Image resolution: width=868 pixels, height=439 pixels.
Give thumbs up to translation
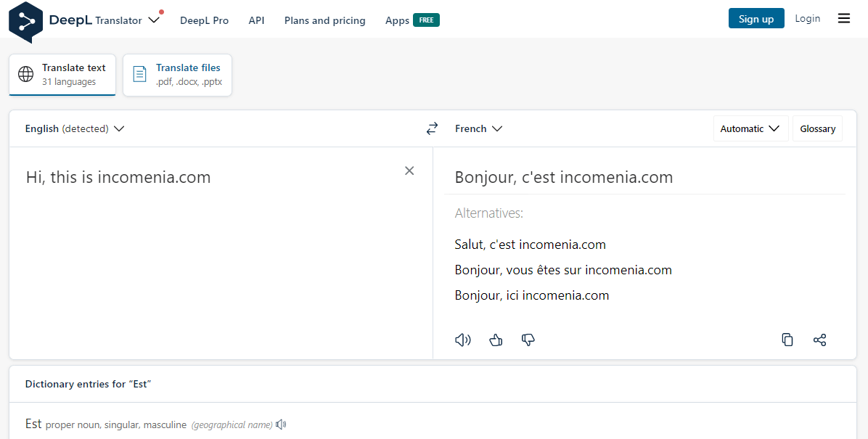[x=496, y=340]
